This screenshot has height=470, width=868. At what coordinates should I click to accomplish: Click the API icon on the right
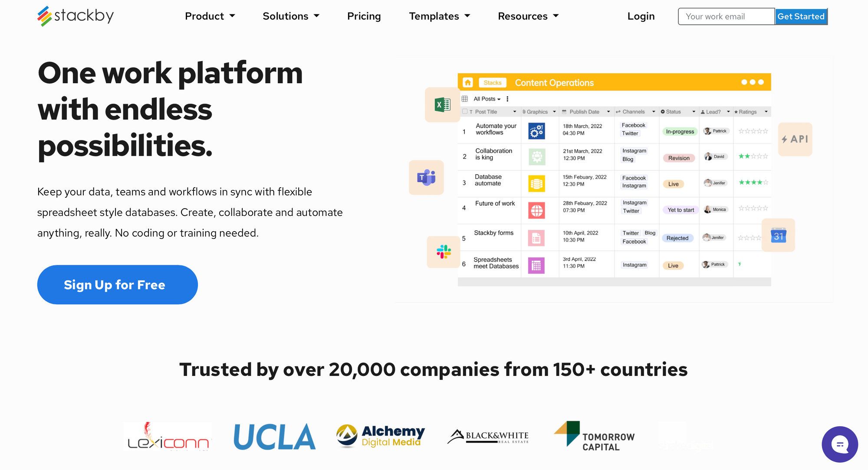coord(795,140)
